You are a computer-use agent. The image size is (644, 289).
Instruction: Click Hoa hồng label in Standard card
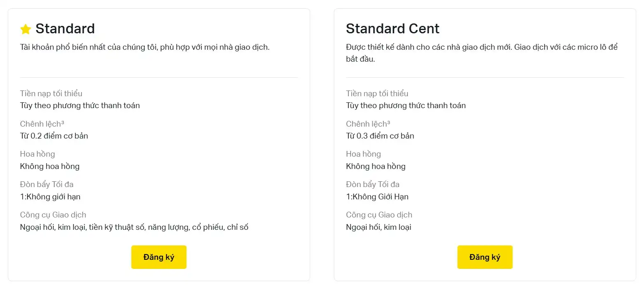click(x=37, y=154)
